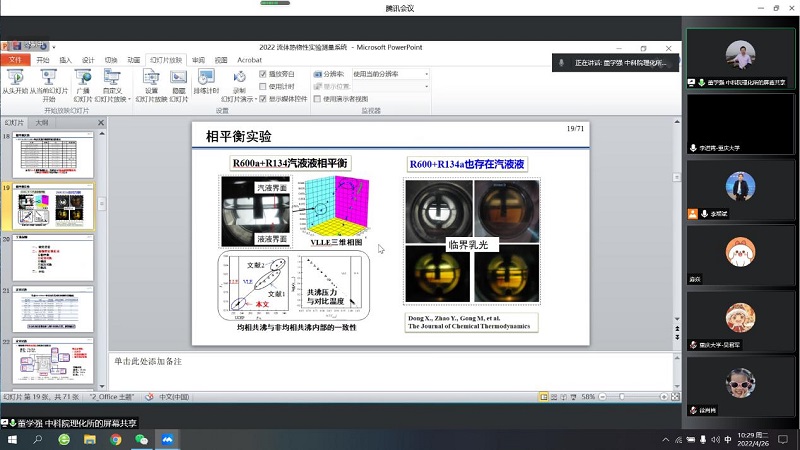Image resolution: width=800 pixels, height=450 pixels.
Task: Open the quick access toolbar customize arrow
Action: [x=54, y=47]
